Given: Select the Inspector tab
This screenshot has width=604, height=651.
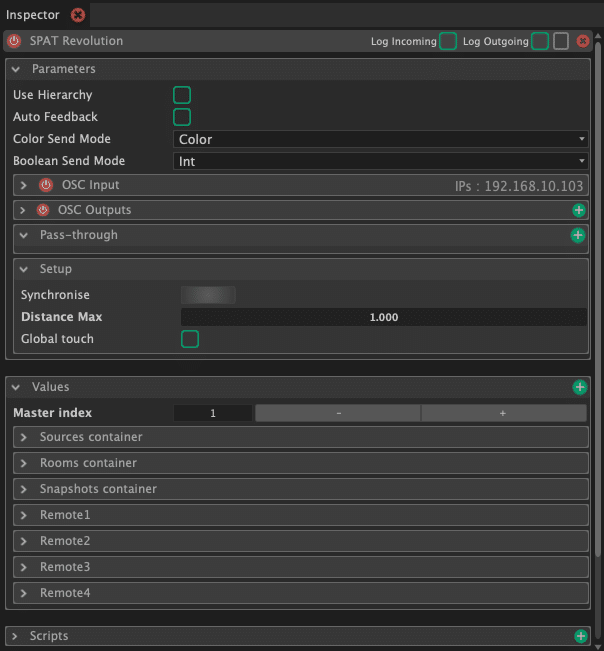Looking at the screenshot, I should click(33, 15).
